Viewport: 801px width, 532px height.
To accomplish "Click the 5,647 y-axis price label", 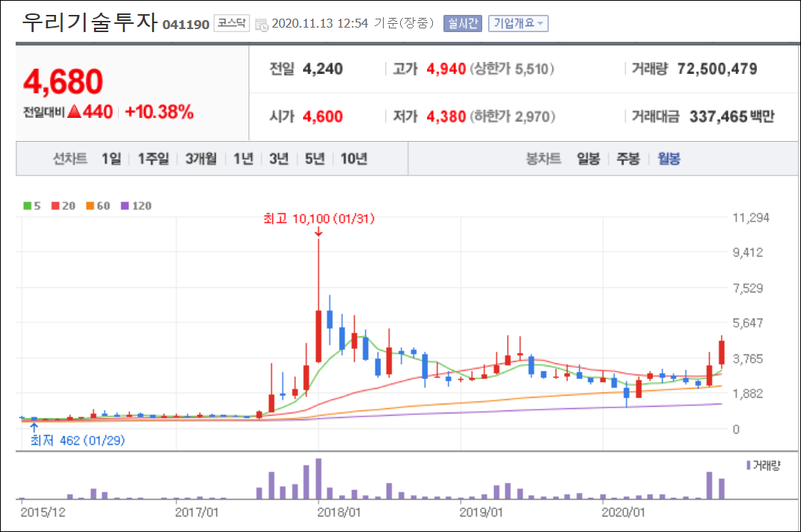I will (748, 323).
